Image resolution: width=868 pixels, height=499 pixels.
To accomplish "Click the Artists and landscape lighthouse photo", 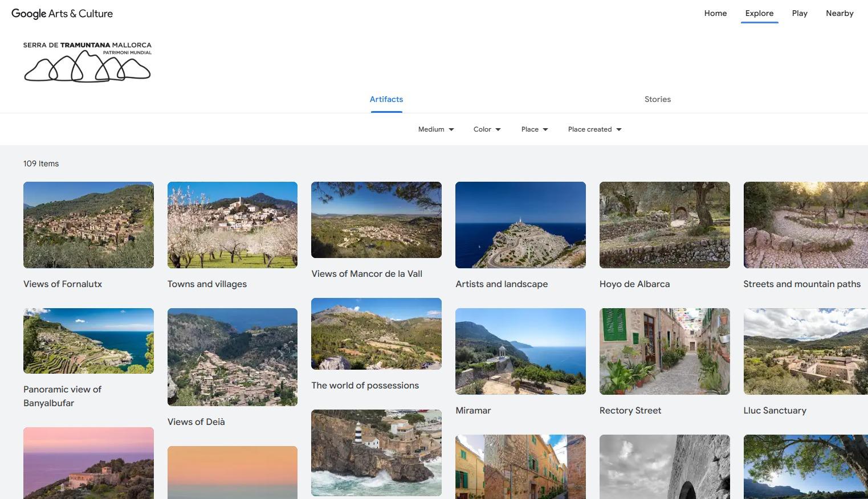I will tap(520, 225).
